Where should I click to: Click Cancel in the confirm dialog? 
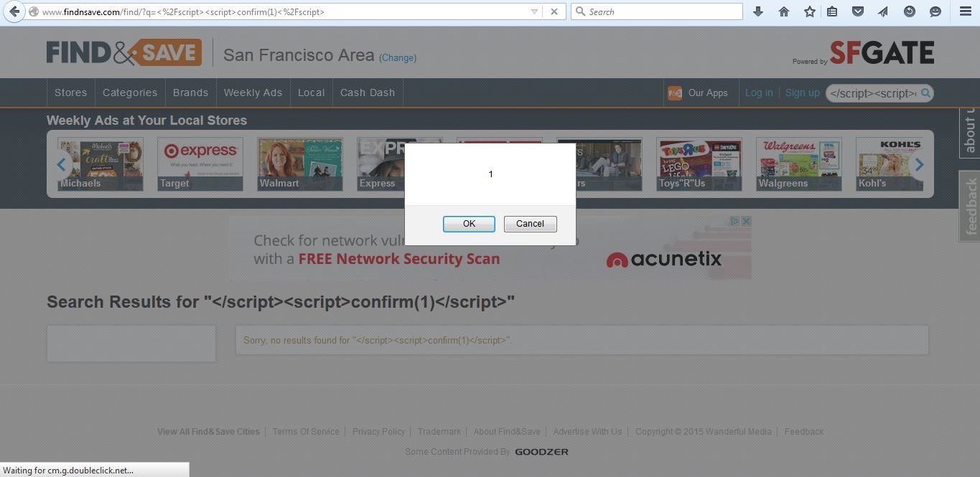coord(530,224)
